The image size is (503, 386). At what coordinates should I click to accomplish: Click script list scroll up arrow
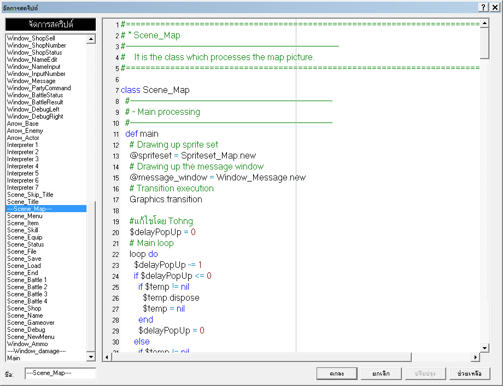pos(91,39)
